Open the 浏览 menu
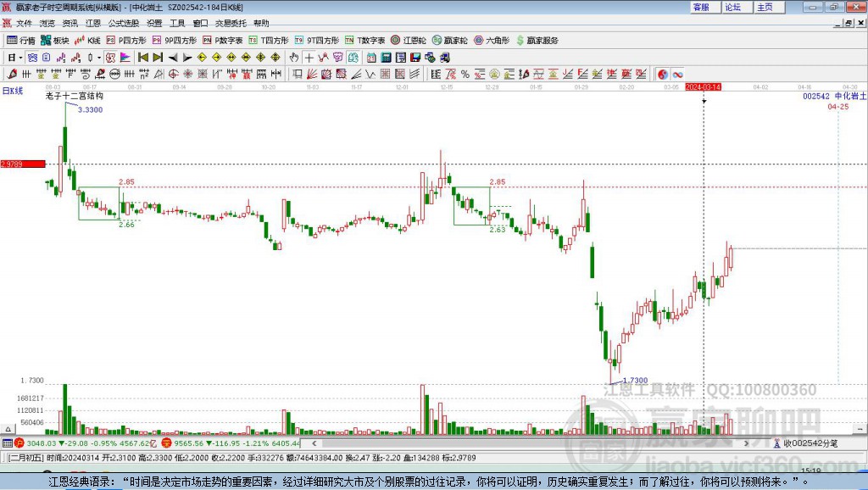 point(47,23)
